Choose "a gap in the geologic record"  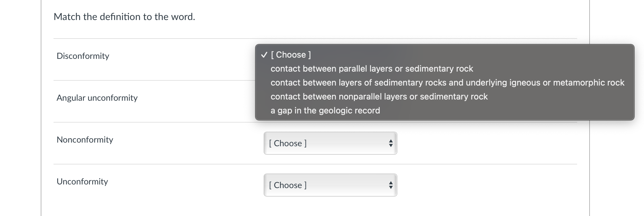pos(325,111)
